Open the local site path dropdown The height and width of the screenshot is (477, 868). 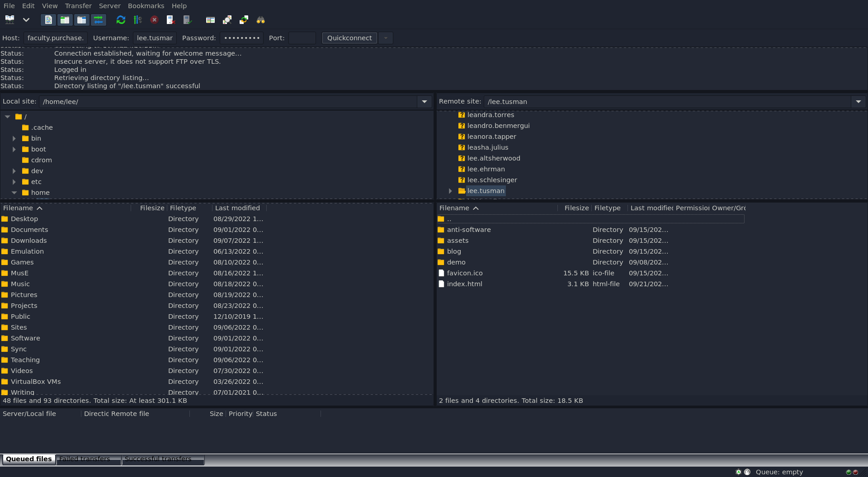[424, 102]
